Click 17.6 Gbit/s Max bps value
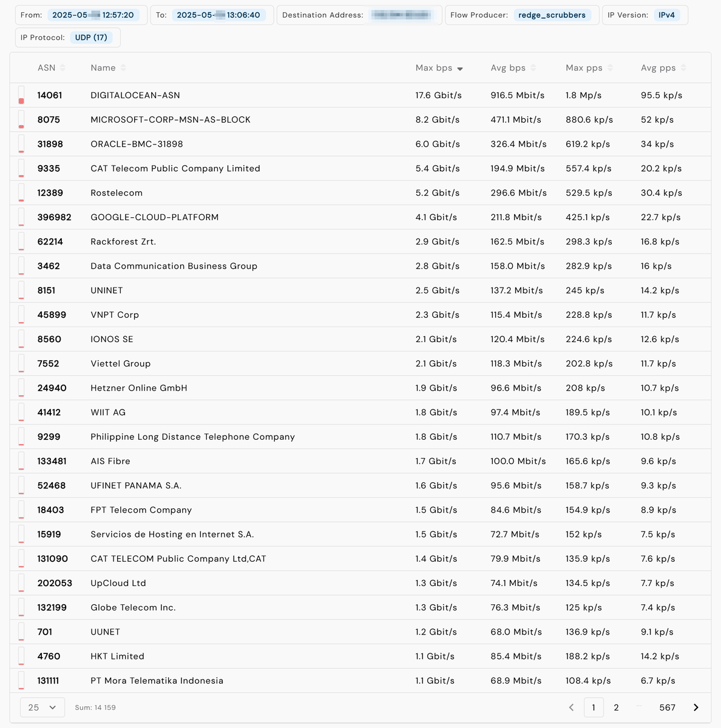 [439, 95]
